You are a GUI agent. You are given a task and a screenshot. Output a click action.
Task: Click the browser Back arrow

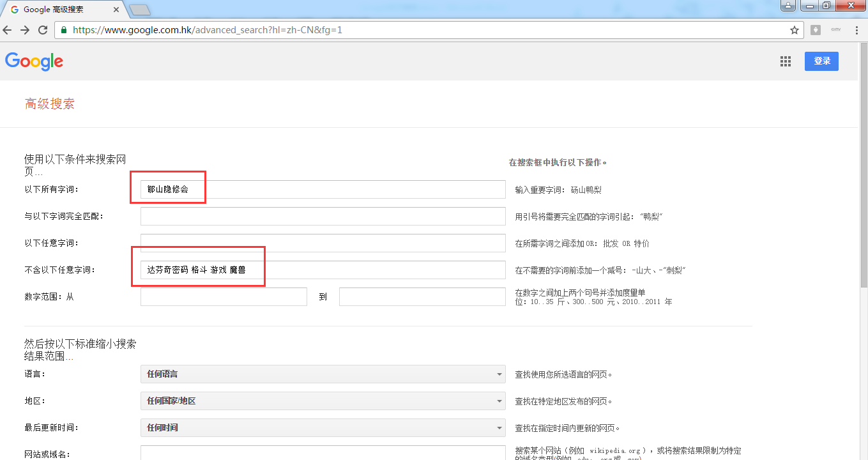coord(8,30)
